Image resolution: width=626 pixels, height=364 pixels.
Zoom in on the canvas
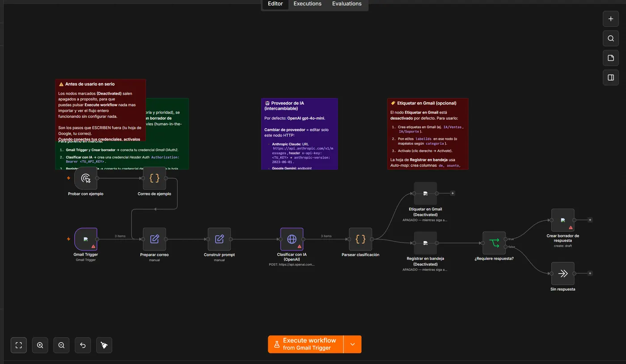(x=40, y=345)
